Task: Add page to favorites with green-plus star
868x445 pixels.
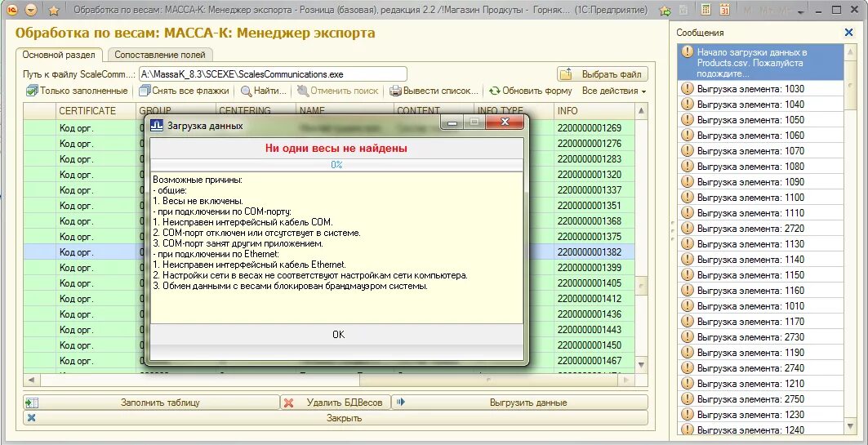Action: coord(665,10)
